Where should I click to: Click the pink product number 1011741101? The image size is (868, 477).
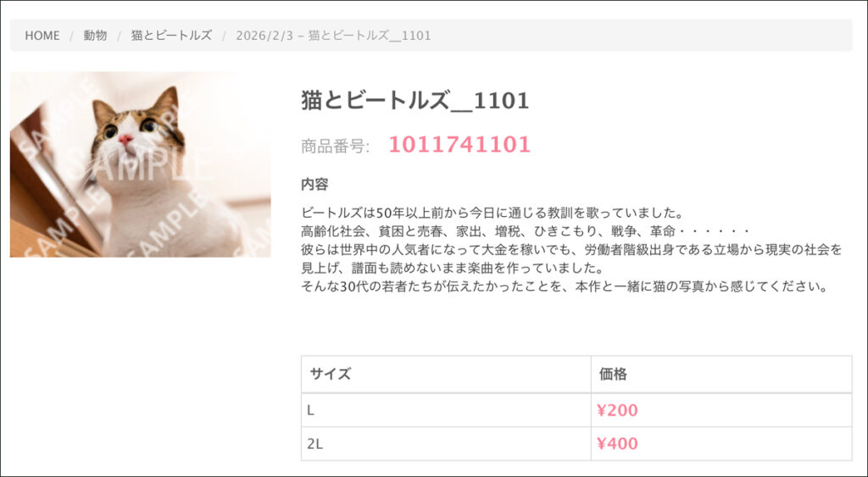(459, 144)
